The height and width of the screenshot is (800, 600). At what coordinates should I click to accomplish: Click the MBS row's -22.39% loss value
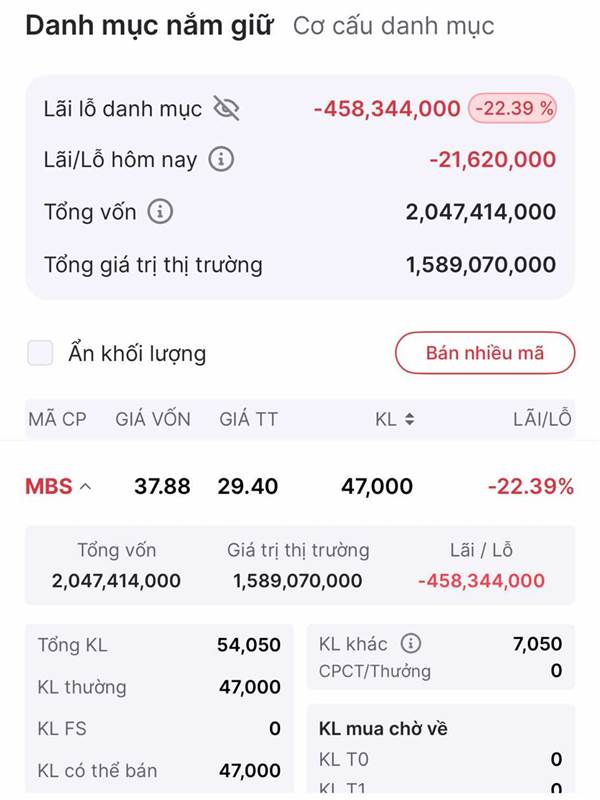pyautogui.click(x=531, y=487)
